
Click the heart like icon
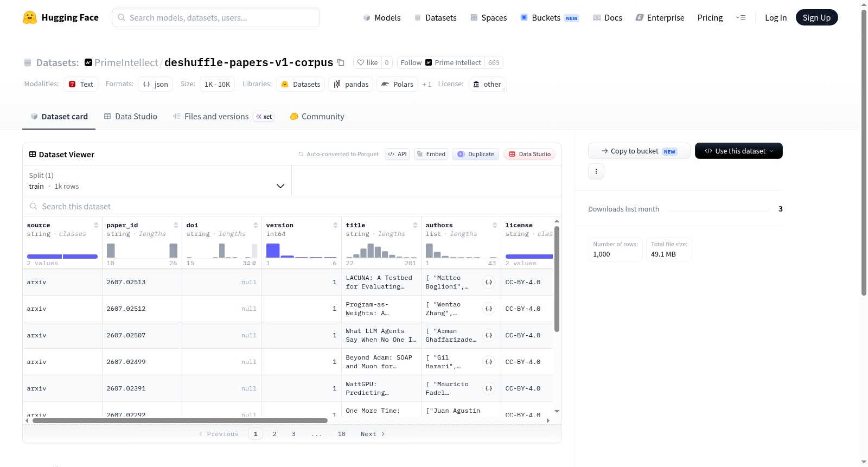point(361,62)
